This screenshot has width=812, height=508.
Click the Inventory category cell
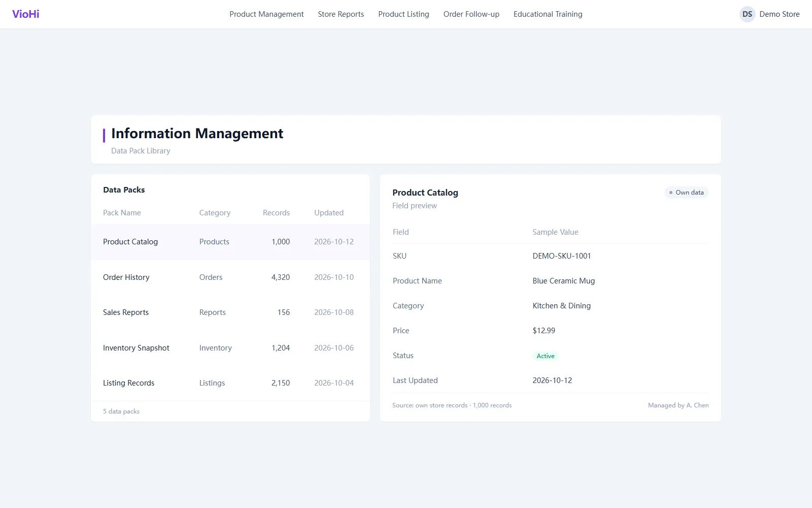pos(215,348)
